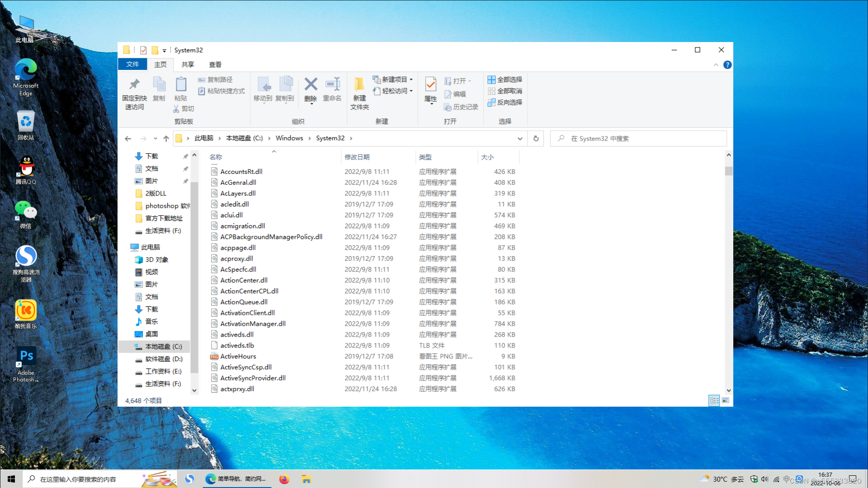Open the File (文件) menu tab
This screenshot has height=488, width=868.
coord(132,65)
